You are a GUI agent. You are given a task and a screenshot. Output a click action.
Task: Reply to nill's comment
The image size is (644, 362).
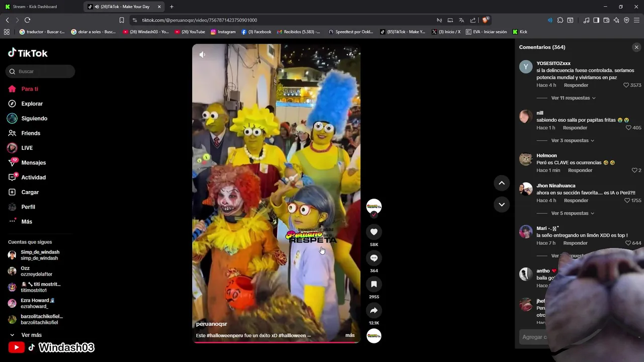575,128
